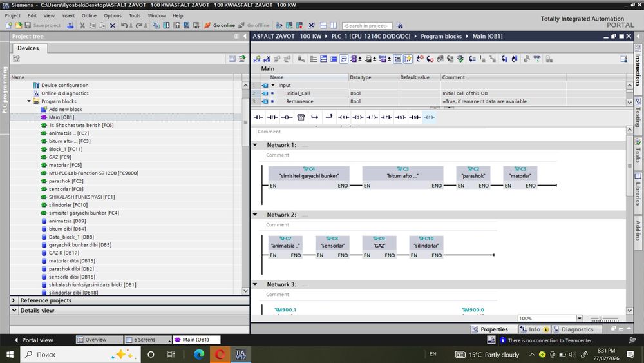Viewport: 644px width, 363px height.
Task: Collapse Network 1 using its triangle
Action: click(x=255, y=145)
